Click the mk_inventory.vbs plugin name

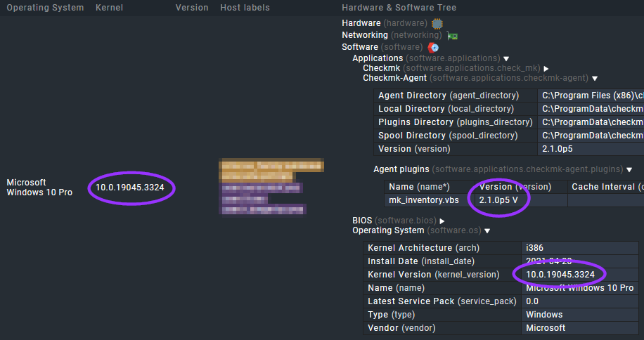tap(424, 200)
